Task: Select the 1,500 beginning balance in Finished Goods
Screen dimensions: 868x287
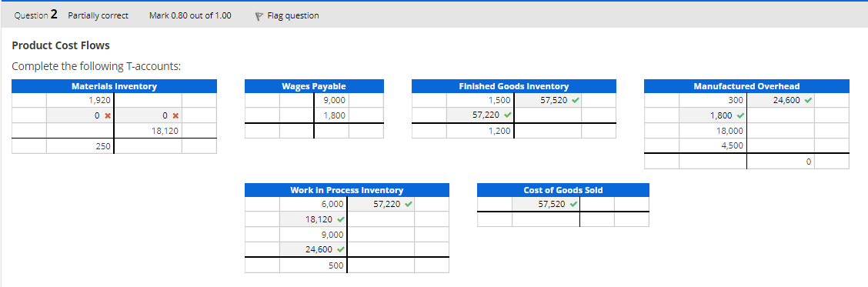Action: coord(480,100)
